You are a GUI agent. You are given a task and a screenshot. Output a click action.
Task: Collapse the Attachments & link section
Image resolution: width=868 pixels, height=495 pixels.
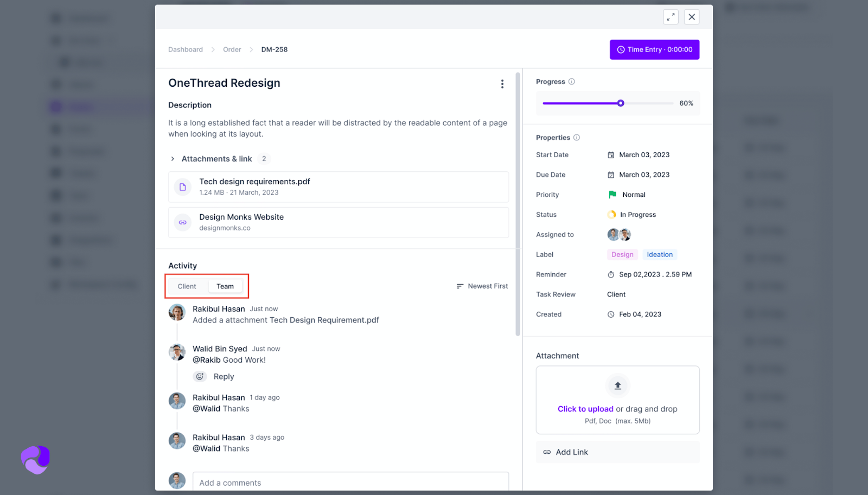click(173, 159)
